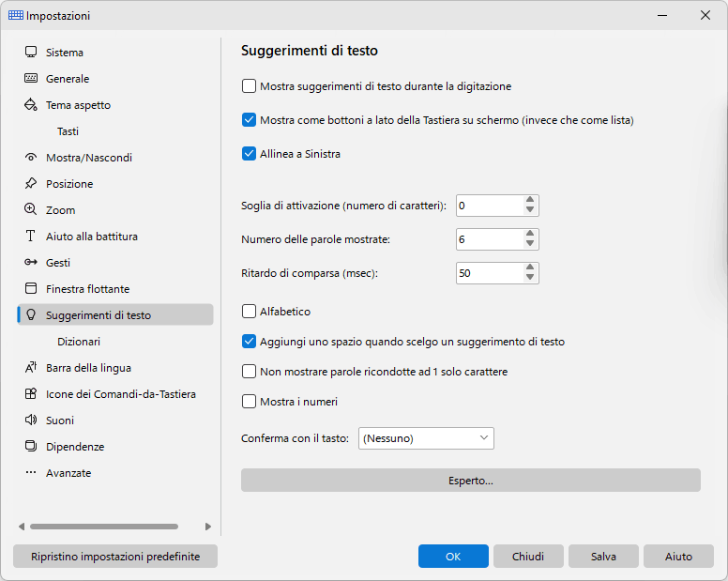Open help with the Aiuto button
This screenshot has width=728, height=581.
click(x=678, y=556)
